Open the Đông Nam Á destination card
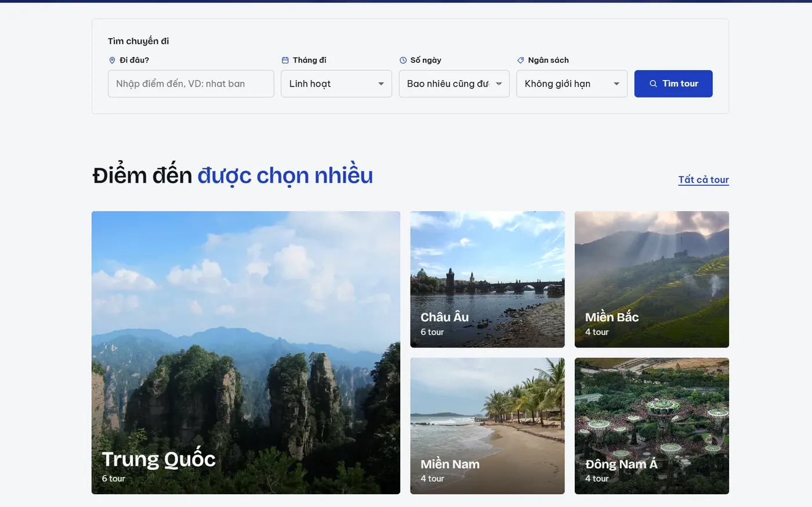The height and width of the screenshot is (507, 812). point(652,426)
